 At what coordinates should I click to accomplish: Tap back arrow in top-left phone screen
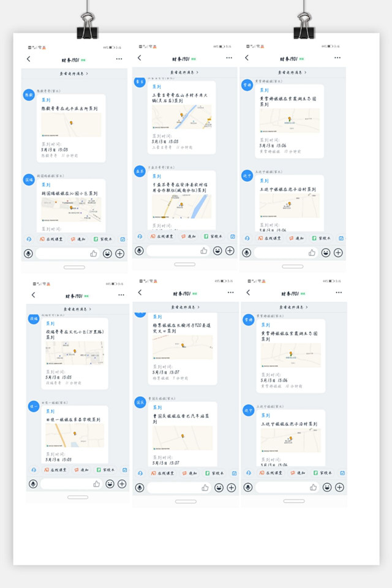(x=29, y=59)
